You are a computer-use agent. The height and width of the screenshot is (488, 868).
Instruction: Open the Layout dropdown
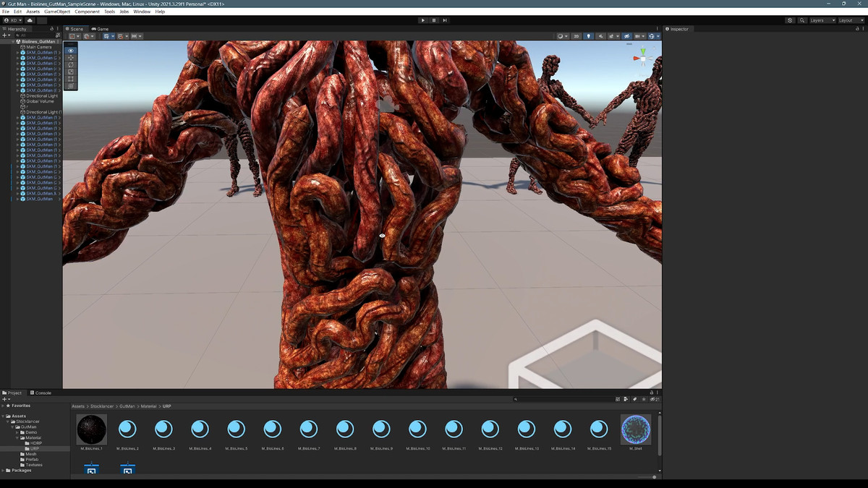point(849,20)
